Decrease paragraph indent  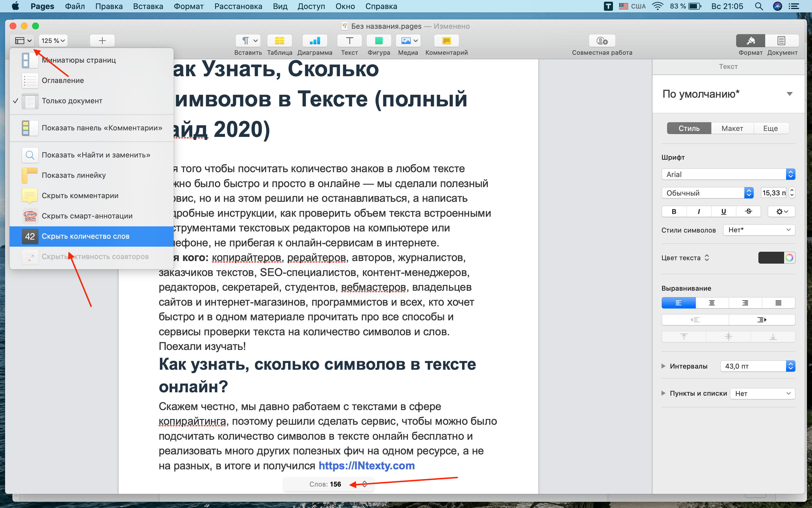[x=695, y=319]
